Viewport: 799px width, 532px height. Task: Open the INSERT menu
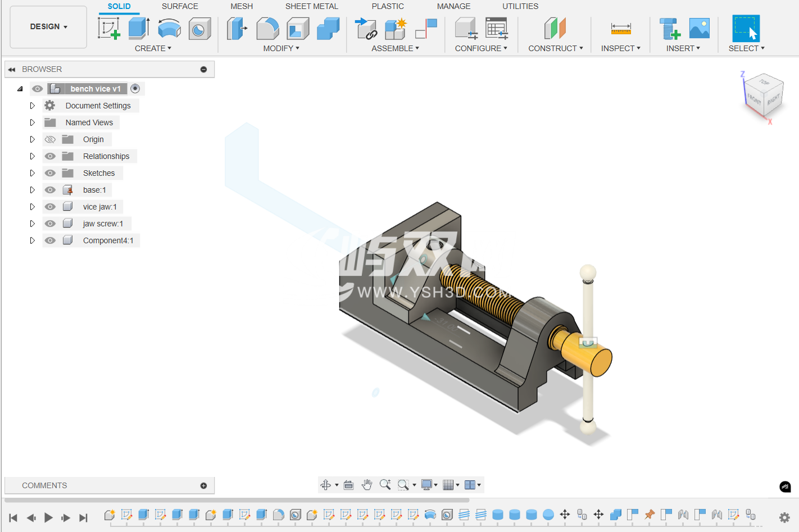point(683,48)
